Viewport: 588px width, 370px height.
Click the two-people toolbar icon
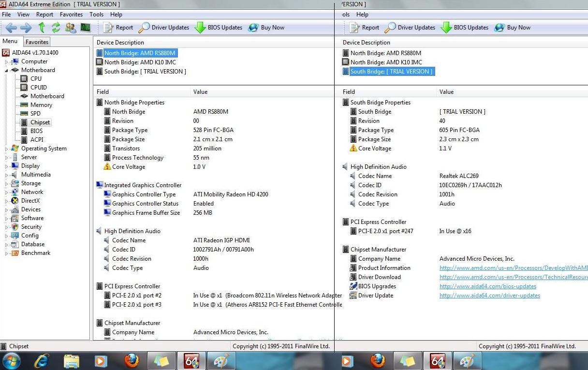click(x=71, y=28)
